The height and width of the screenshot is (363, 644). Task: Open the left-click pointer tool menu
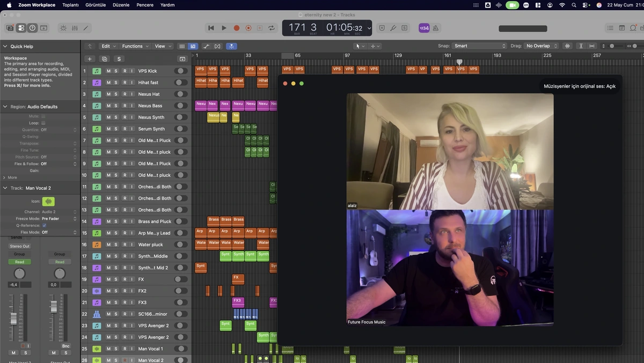(360, 46)
